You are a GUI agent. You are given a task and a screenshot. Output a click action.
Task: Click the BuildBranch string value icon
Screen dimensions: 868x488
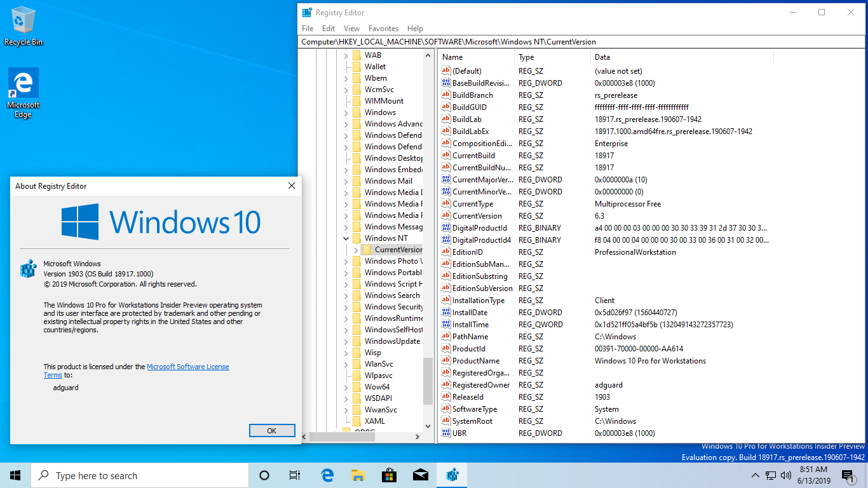click(446, 95)
